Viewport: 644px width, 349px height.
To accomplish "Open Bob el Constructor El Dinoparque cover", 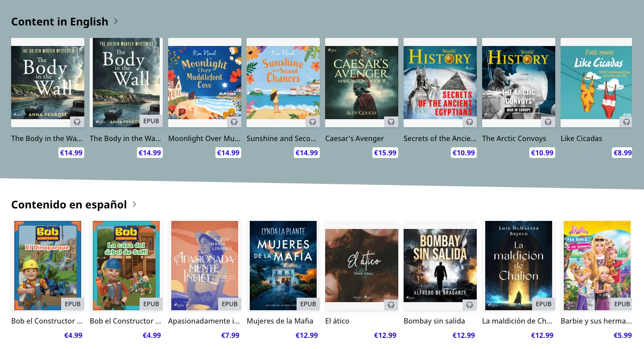I will (48, 266).
